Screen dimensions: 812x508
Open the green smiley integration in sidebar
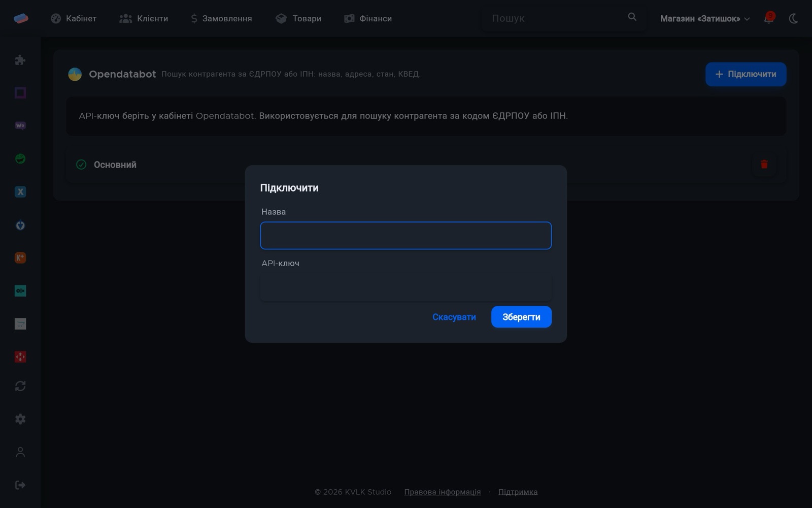tap(20, 158)
